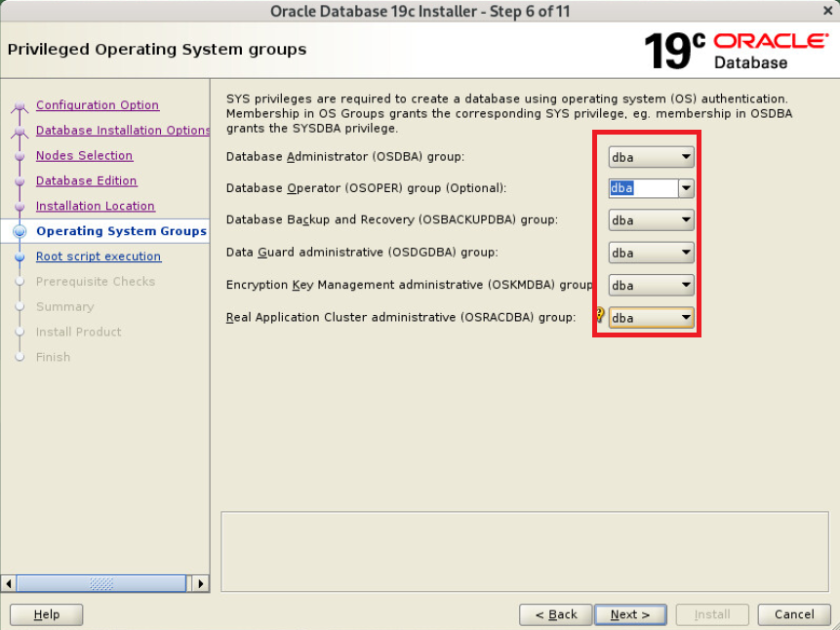Close the installer window

[x=827, y=11]
